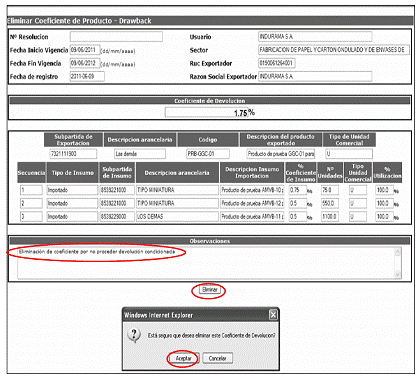Click the Fecha Fin Vigencia field

tap(85, 63)
